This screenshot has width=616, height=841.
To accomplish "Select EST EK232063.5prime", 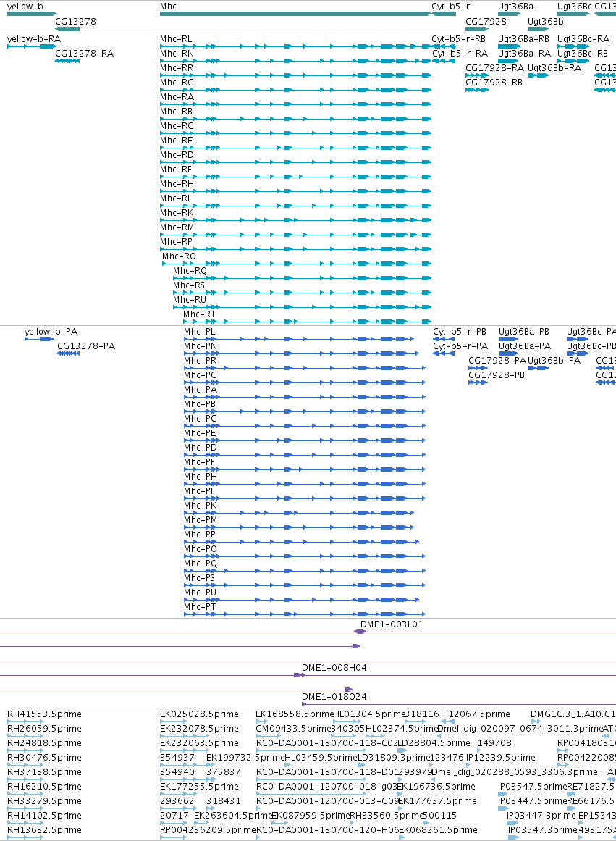I will 200,743.
